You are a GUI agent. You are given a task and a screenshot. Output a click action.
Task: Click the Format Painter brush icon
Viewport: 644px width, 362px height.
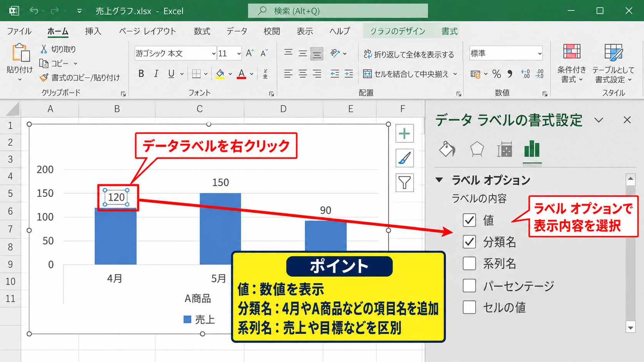tap(44, 77)
